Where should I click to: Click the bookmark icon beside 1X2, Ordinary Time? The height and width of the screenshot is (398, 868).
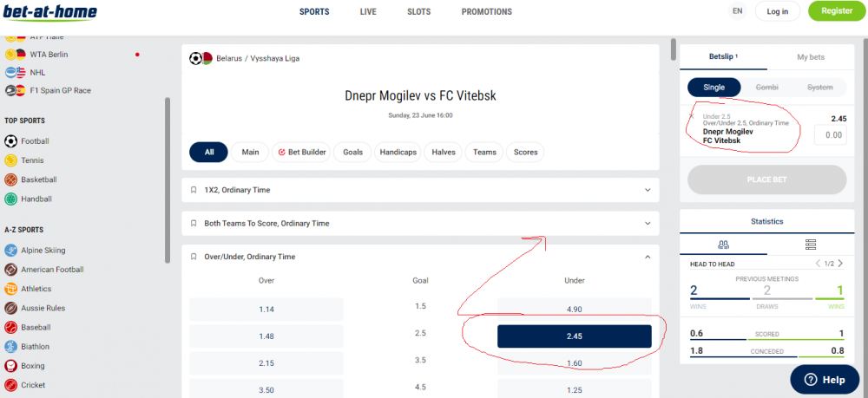[194, 190]
